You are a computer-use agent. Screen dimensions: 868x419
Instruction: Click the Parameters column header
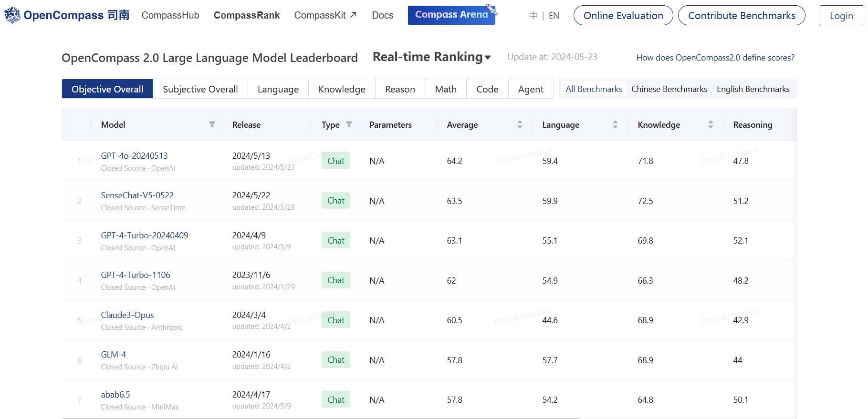point(390,125)
